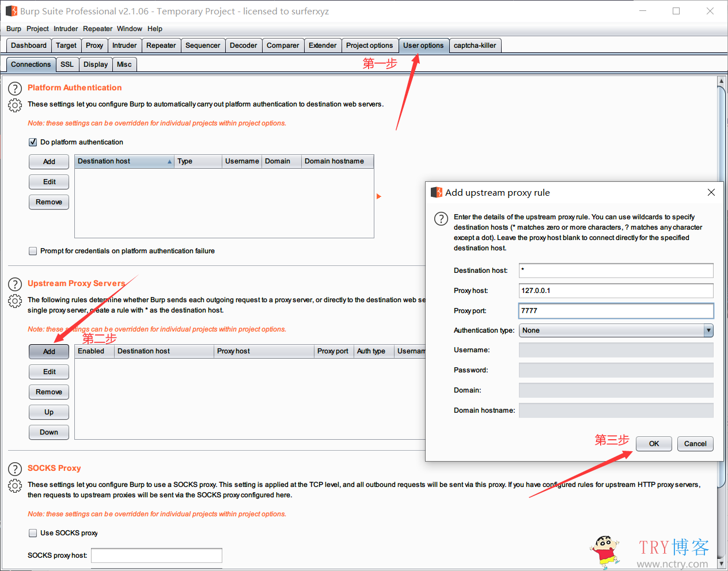The height and width of the screenshot is (571, 728).
Task: Click help icon in Add upstream proxy rule dialog
Action: coord(441,219)
